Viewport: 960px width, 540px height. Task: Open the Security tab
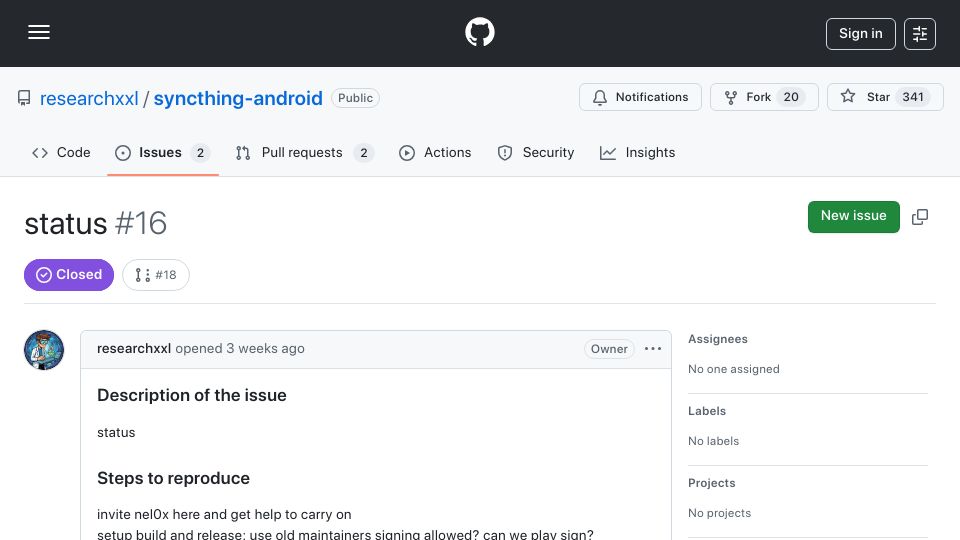pyautogui.click(x=536, y=152)
